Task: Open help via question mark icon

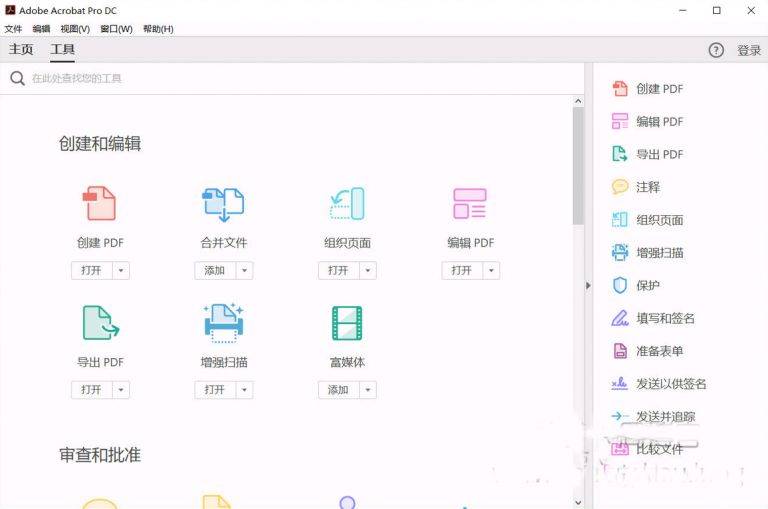Action: 716,50
